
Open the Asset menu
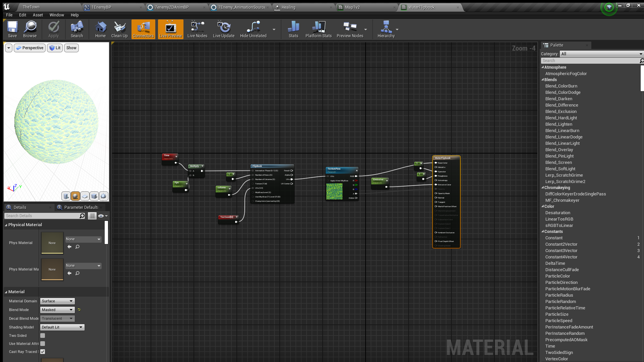coord(38,15)
